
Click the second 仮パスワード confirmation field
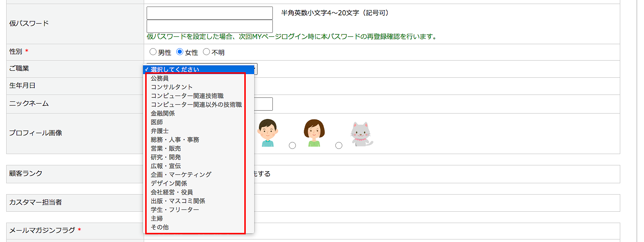(x=210, y=26)
